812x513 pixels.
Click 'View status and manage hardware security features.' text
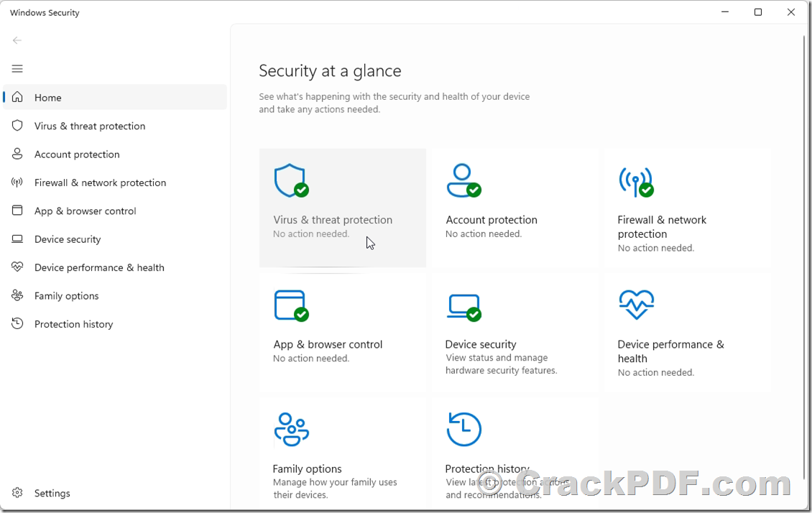click(501, 364)
